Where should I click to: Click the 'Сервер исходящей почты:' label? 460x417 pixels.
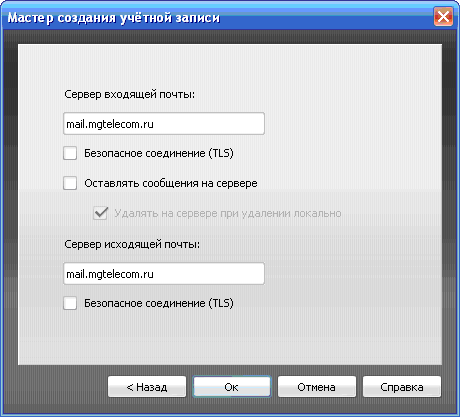[132, 244]
